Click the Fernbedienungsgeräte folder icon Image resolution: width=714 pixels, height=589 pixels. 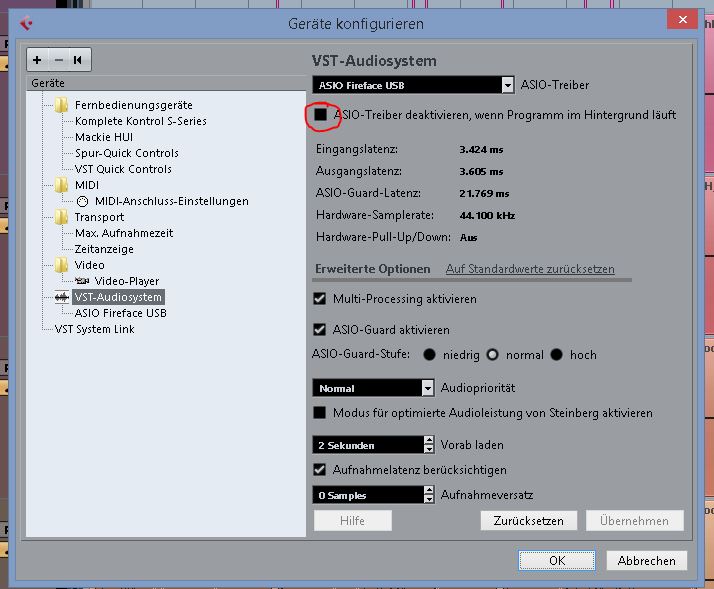pyautogui.click(x=61, y=105)
